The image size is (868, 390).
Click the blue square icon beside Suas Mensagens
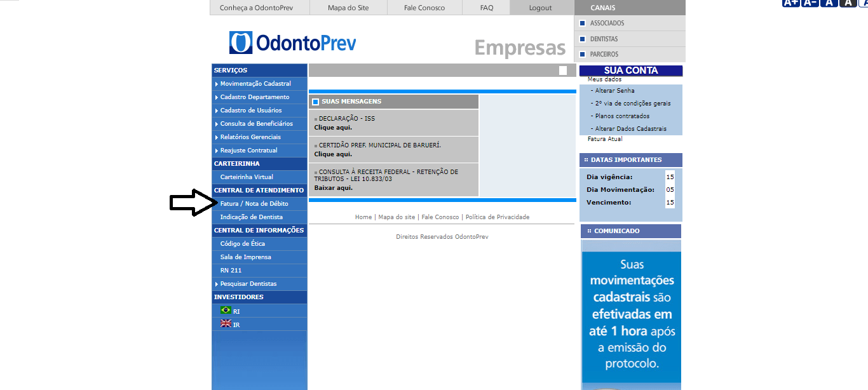point(315,102)
